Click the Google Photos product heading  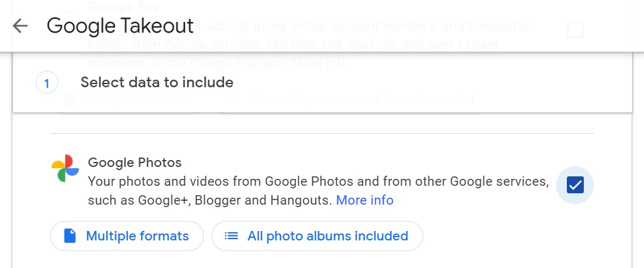point(135,163)
